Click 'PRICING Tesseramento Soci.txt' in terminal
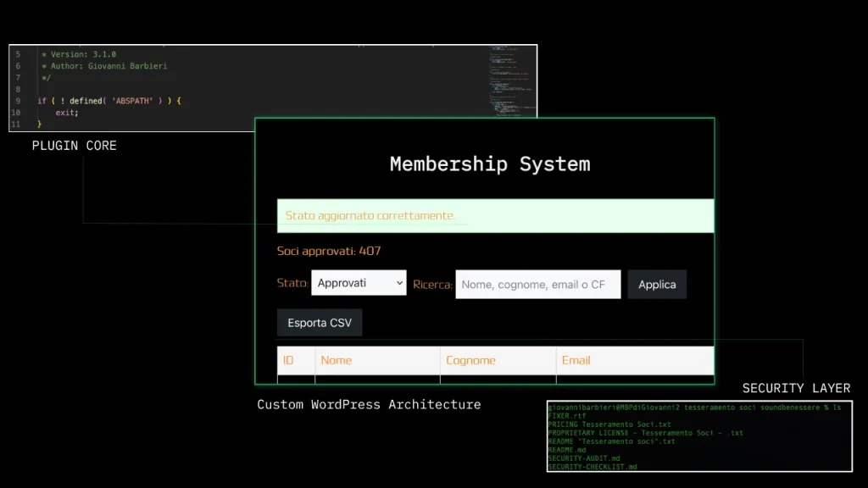The image size is (868, 488). point(609,424)
